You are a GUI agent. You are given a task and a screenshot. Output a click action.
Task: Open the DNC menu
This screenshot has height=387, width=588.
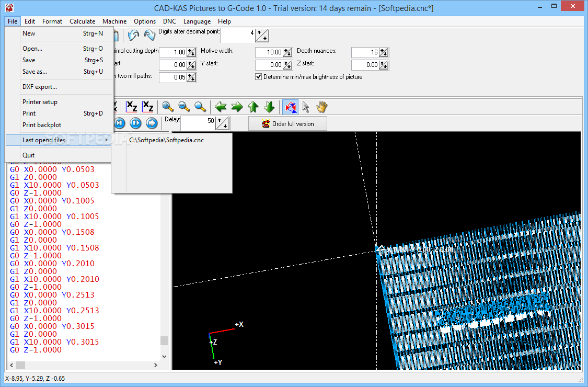pyautogui.click(x=169, y=21)
